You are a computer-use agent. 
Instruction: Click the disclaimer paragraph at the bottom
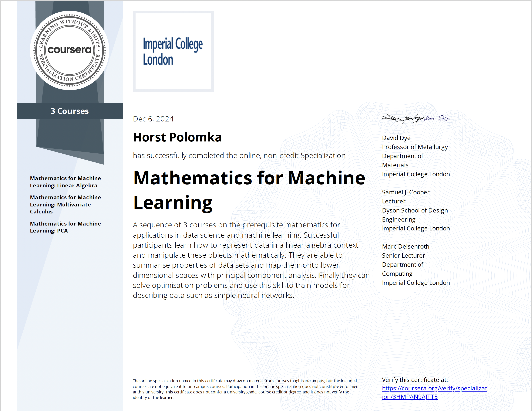(246, 389)
